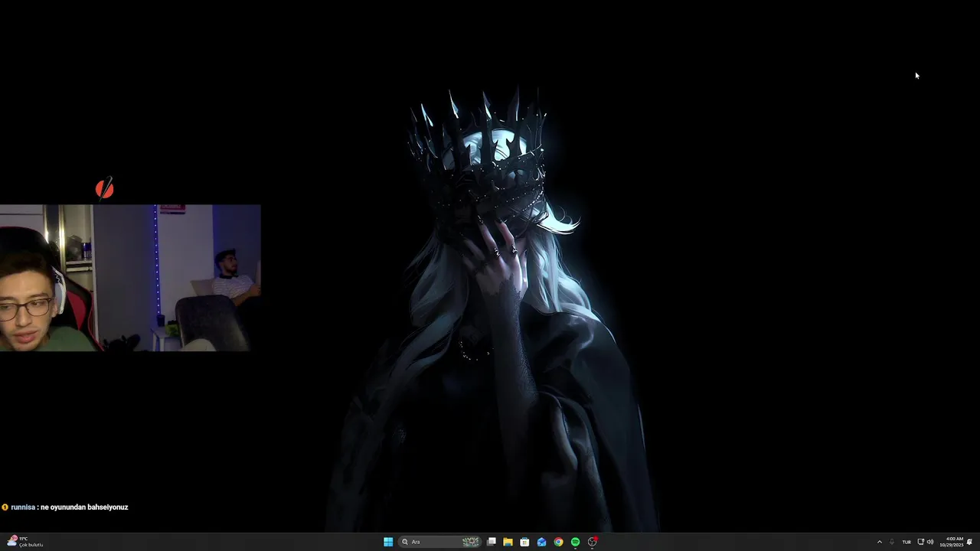Click the red pen overlay icon
This screenshot has height=551, width=980.
(x=104, y=188)
